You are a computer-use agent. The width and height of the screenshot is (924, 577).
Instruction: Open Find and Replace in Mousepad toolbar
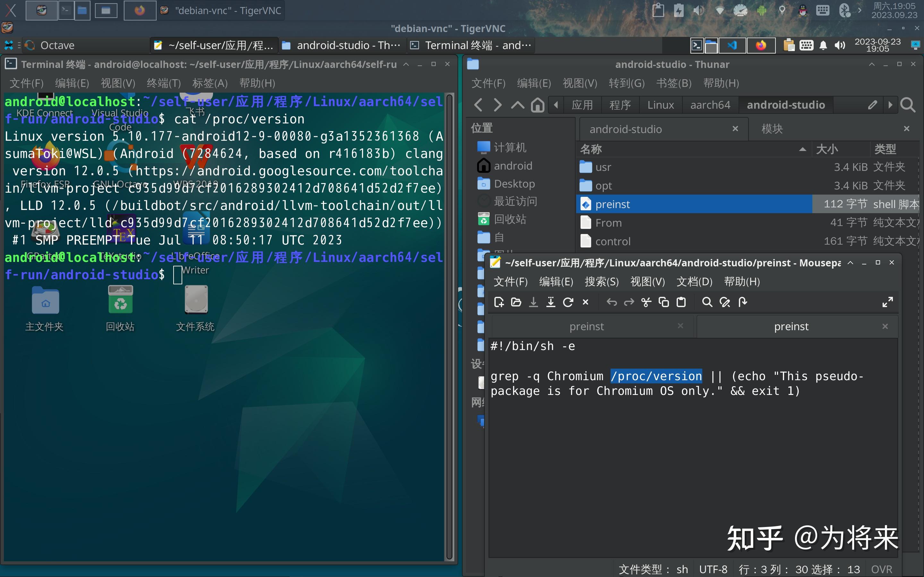(x=725, y=302)
